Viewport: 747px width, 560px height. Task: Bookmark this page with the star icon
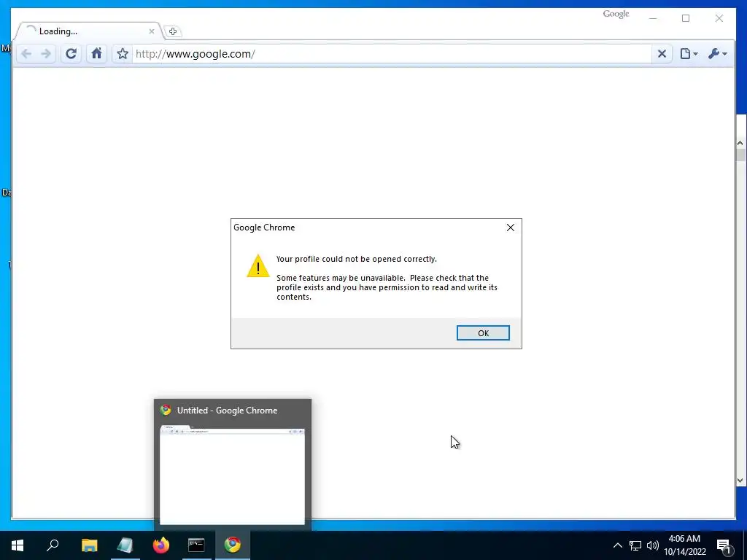coord(123,54)
